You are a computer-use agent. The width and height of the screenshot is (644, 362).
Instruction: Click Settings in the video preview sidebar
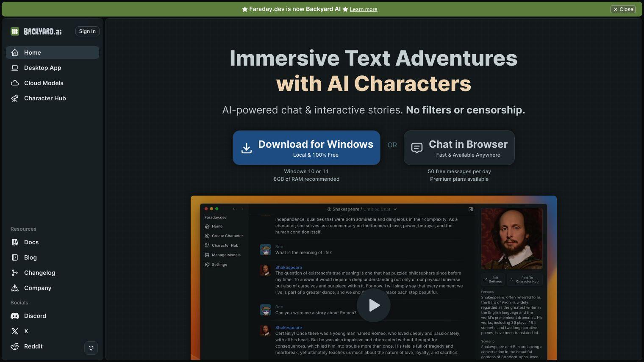(x=216, y=265)
